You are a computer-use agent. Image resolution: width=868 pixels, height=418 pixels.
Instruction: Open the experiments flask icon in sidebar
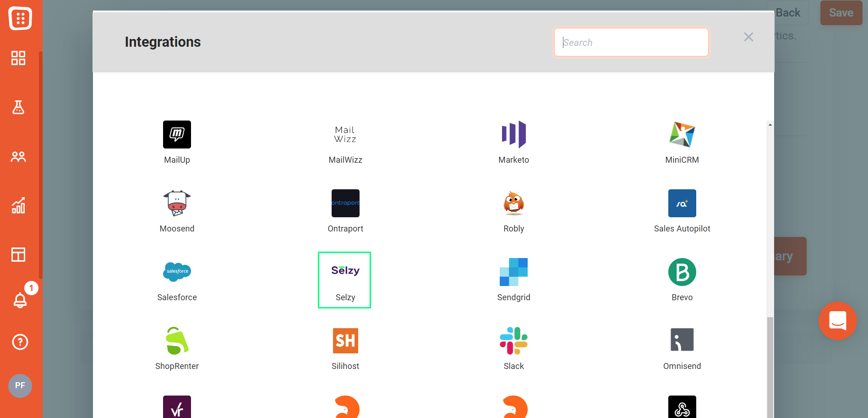pyautogui.click(x=18, y=107)
